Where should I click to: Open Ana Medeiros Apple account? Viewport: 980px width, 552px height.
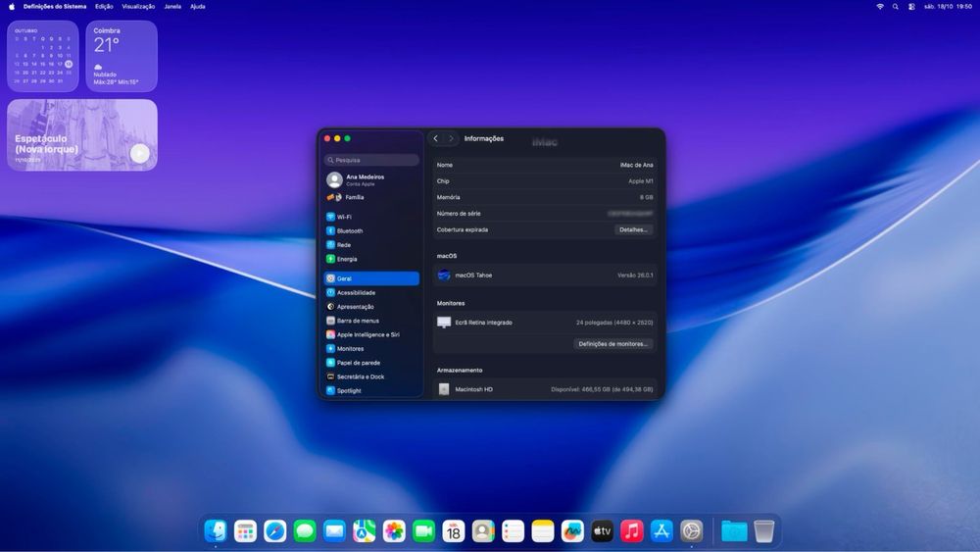[371, 180]
